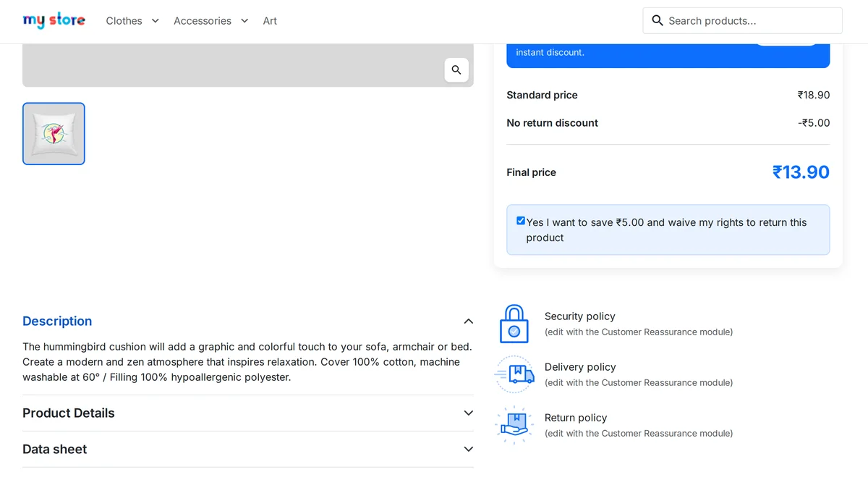Click the Description heading
Viewport: 868px width, 488px height.
(x=57, y=321)
